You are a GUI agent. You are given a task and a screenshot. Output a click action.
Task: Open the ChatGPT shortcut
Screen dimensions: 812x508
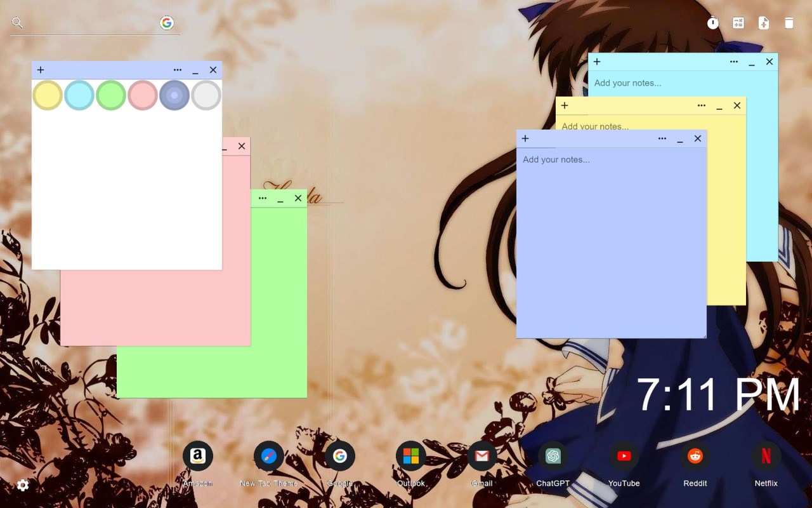click(x=553, y=456)
